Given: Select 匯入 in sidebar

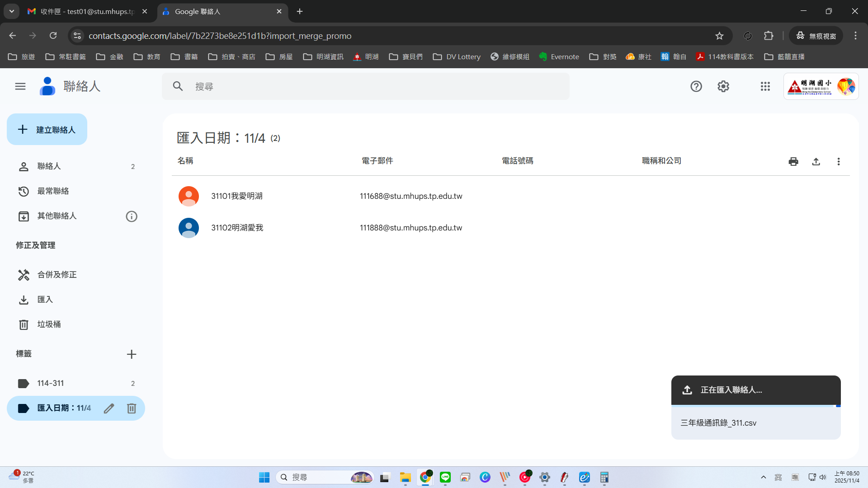Looking at the screenshot, I should 45,300.
